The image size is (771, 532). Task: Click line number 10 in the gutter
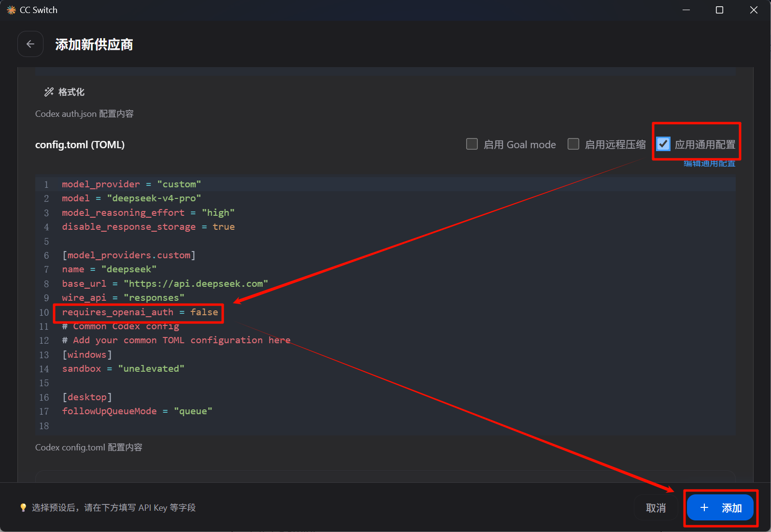(44, 312)
